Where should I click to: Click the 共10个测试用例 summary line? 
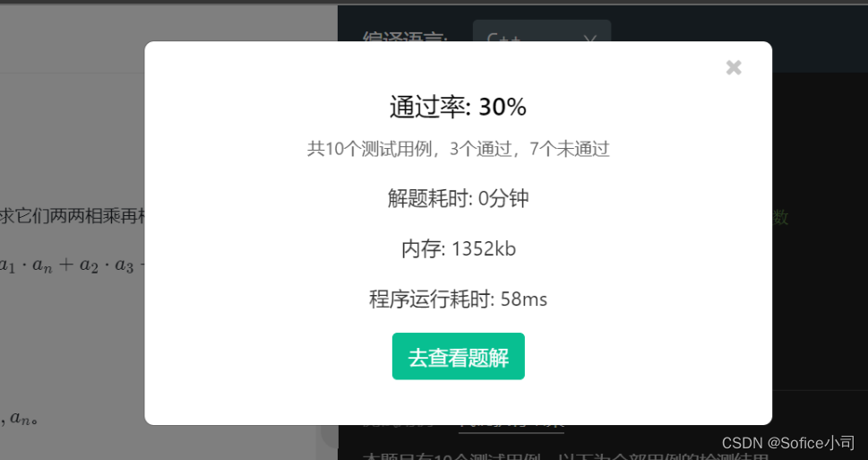pos(459,149)
